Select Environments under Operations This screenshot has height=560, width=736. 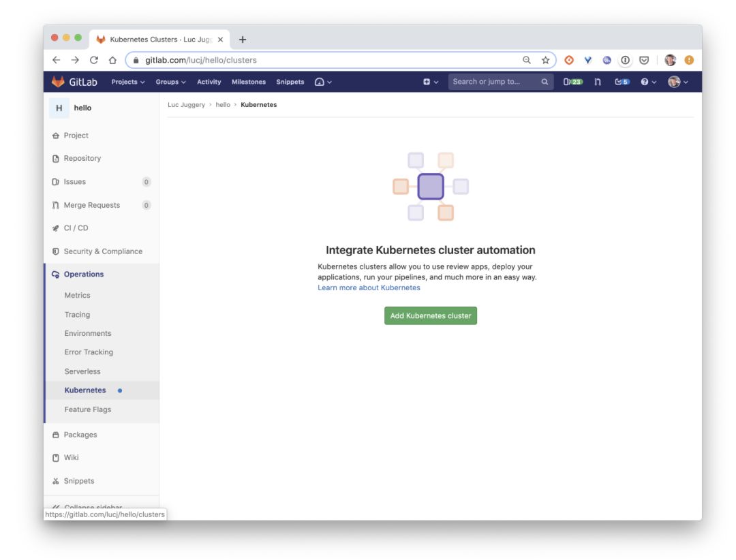[x=88, y=333]
